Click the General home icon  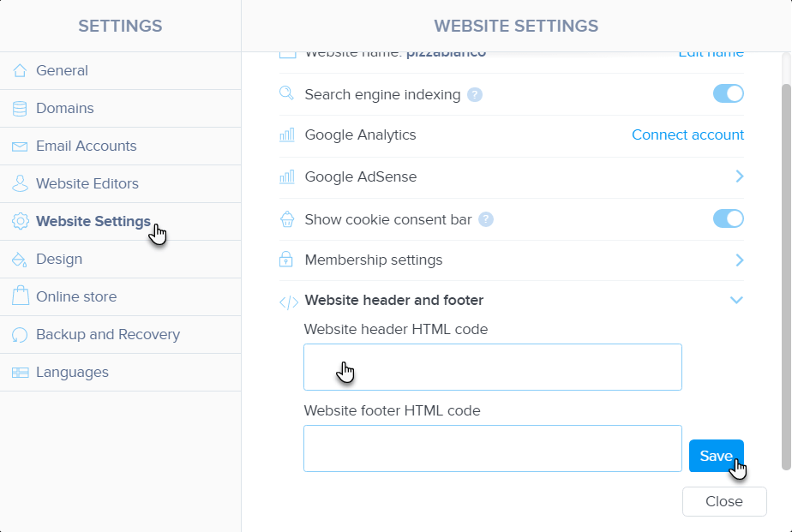coord(20,71)
